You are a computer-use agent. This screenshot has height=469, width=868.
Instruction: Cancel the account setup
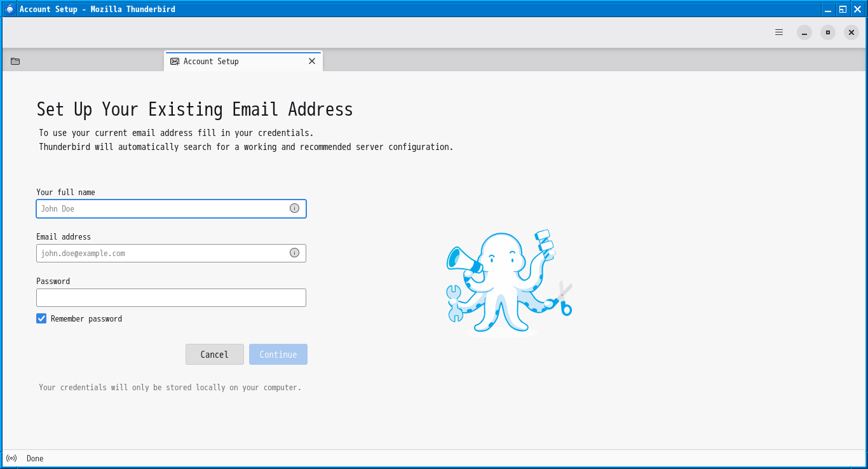coord(215,355)
